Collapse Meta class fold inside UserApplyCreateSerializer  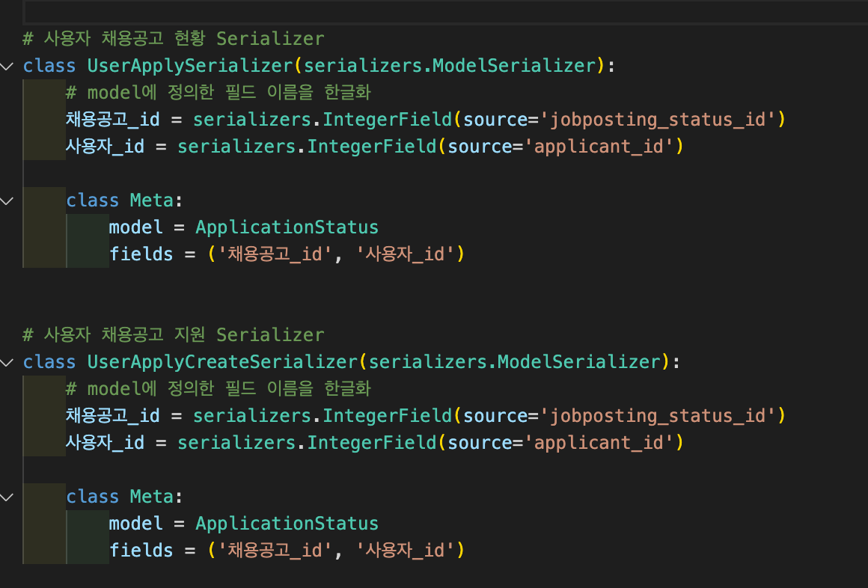[7, 497]
